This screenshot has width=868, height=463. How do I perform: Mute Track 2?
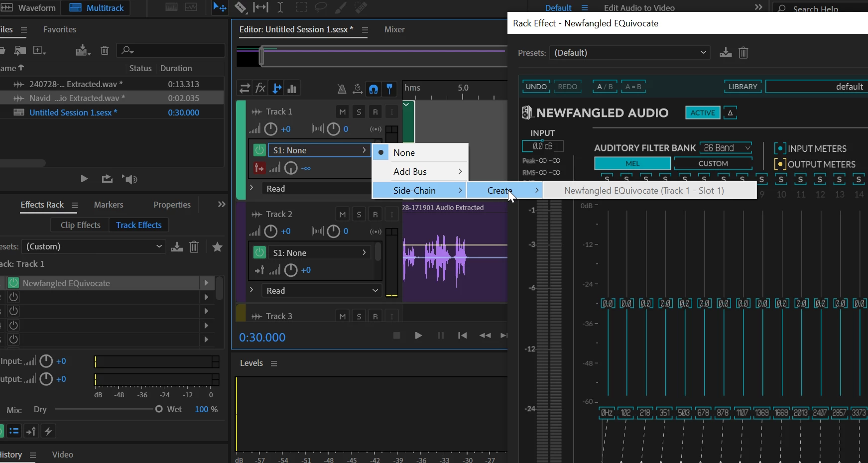point(342,215)
